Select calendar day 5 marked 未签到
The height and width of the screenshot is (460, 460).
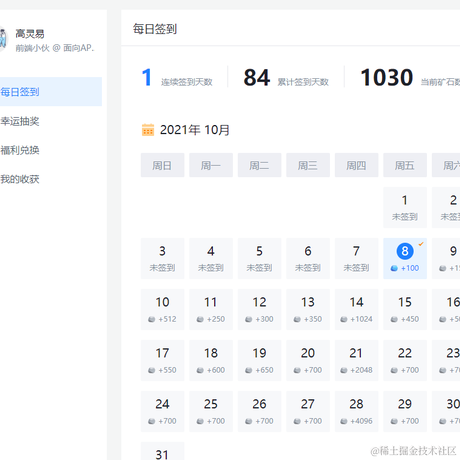click(259, 258)
